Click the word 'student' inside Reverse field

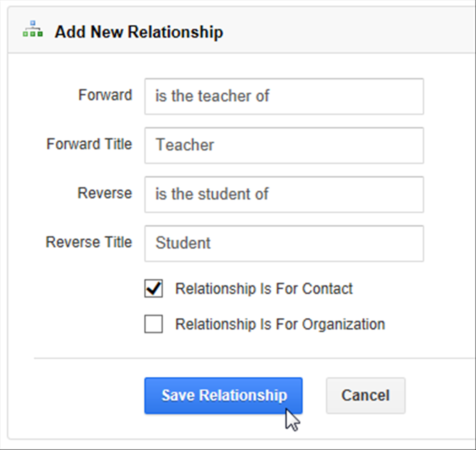224,194
